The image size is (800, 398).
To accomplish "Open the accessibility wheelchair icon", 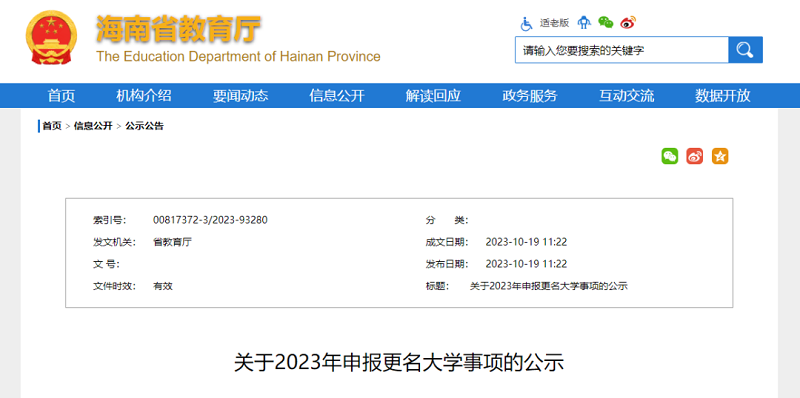I will click(x=526, y=23).
